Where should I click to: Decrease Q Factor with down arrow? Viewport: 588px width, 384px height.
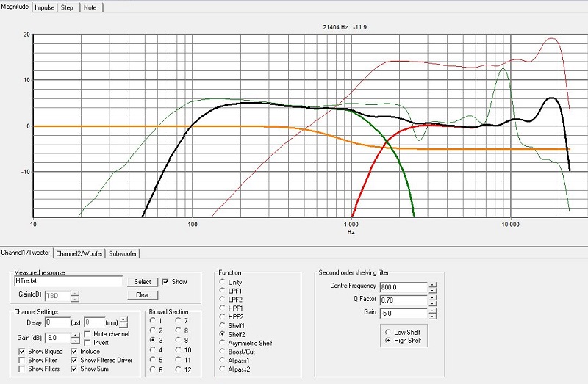pos(432,303)
